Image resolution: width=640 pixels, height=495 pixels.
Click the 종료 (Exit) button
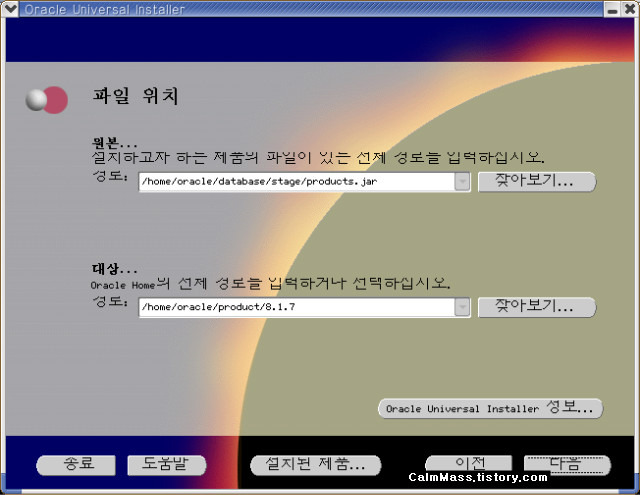coord(76,465)
